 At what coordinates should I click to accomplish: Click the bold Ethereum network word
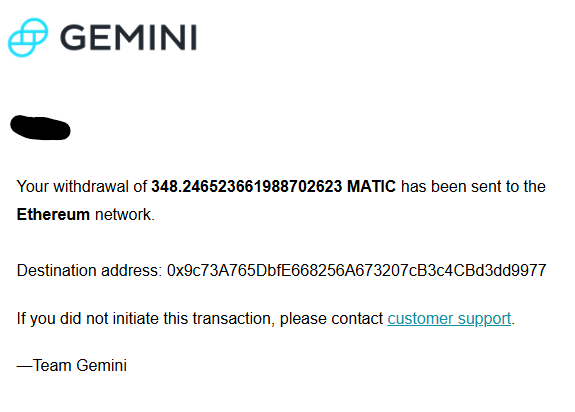(53, 214)
